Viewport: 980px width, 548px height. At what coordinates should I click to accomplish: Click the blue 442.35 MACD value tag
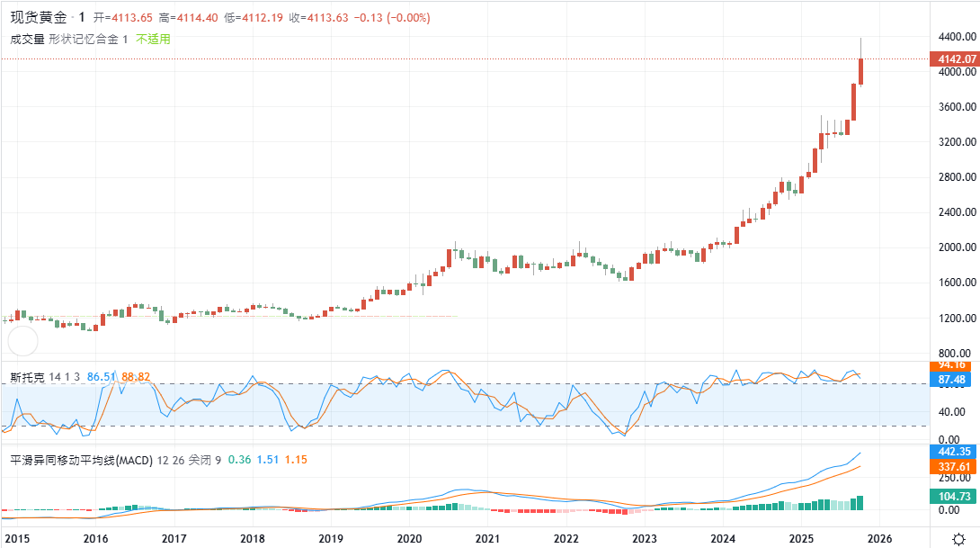955,451
